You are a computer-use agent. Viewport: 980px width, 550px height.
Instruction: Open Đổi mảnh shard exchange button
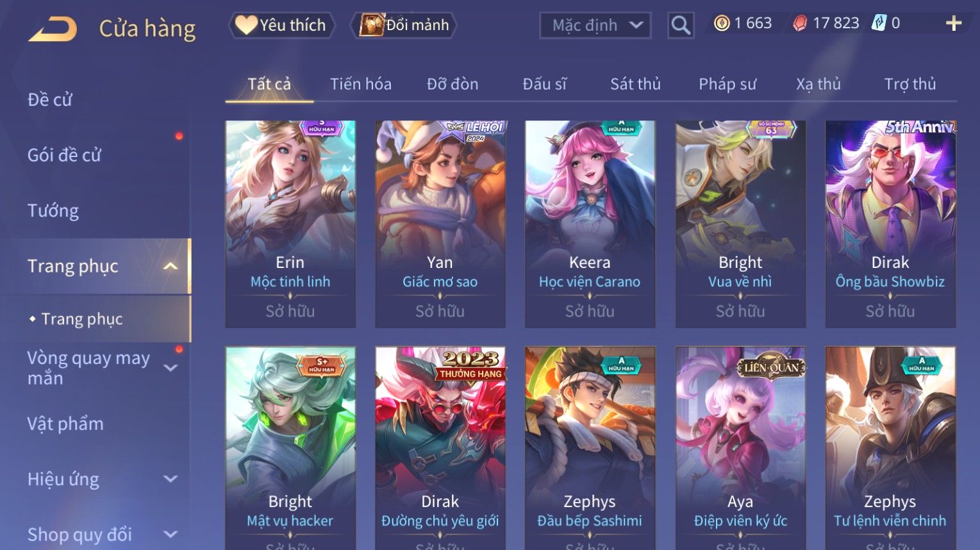(404, 25)
